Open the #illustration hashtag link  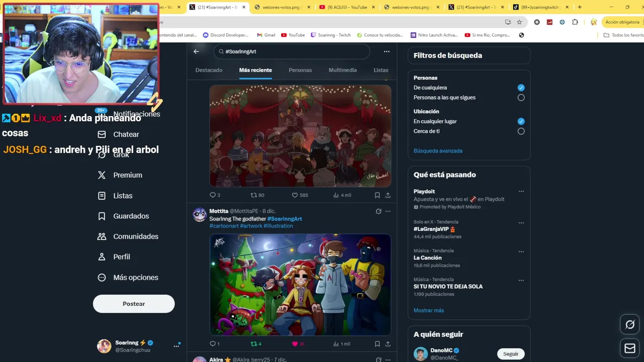(278, 226)
